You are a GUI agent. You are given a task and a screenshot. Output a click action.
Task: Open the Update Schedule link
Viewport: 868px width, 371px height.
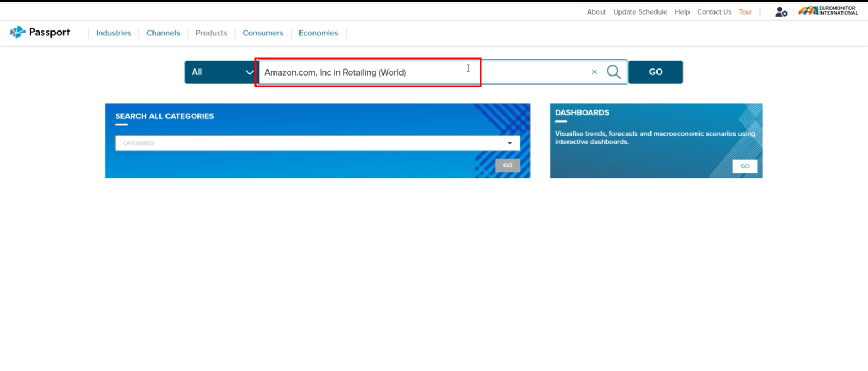pos(640,12)
